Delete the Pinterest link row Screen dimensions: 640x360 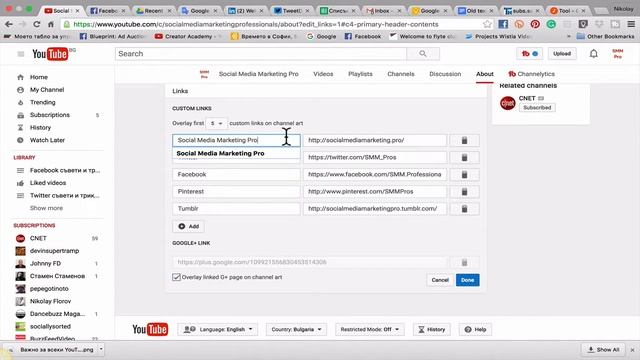464,192
